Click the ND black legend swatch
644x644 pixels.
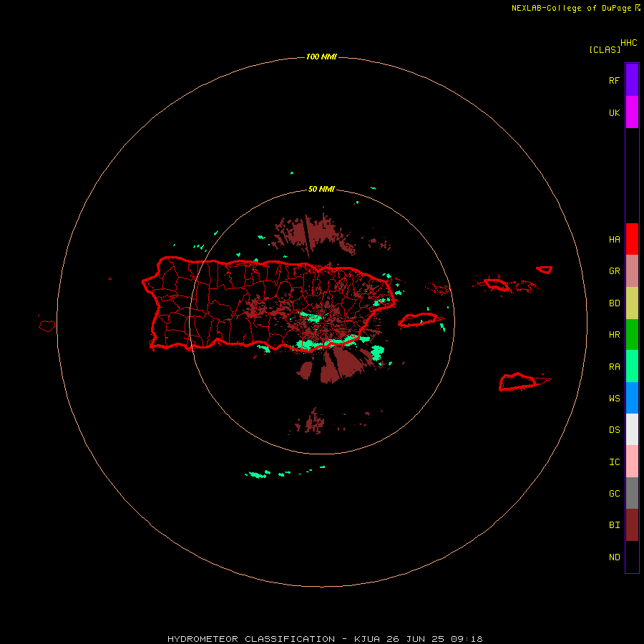[x=632, y=557]
